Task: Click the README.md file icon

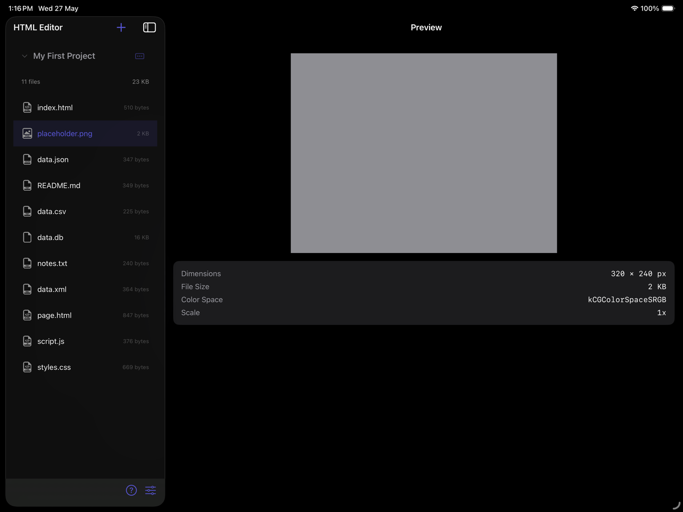Action: point(27,185)
